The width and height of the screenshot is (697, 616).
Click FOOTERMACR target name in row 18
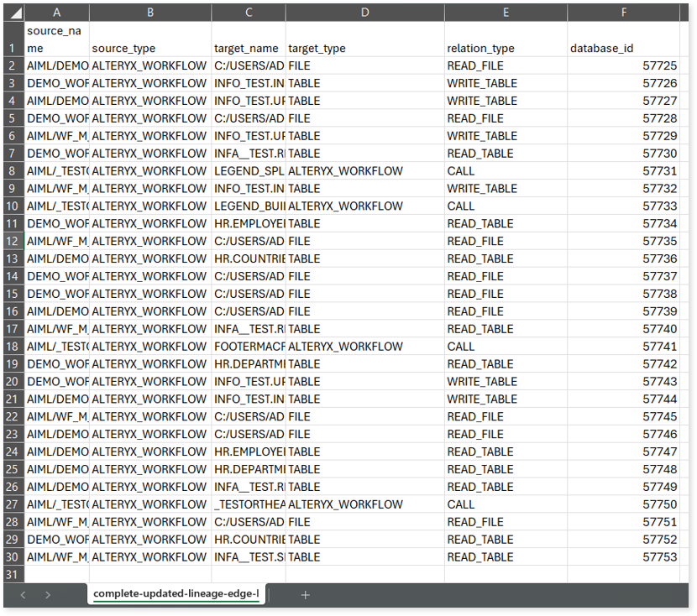[x=249, y=347]
